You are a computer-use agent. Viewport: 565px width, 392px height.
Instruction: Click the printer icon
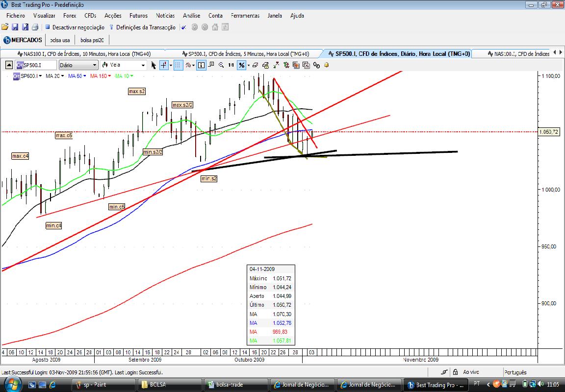click(x=35, y=27)
